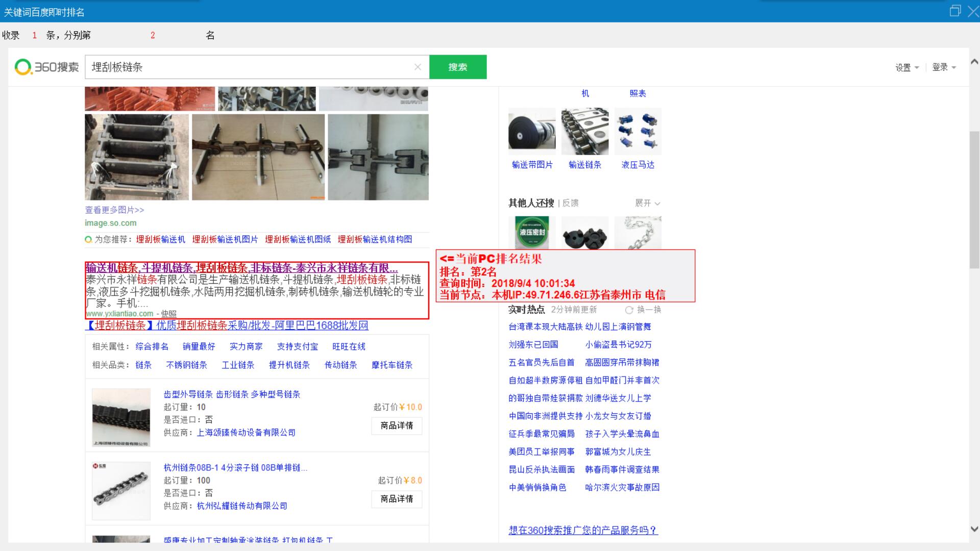Image resolution: width=980 pixels, height=551 pixels.
Task: Open the 液压马达 thumbnail image
Action: click(638, 131)
